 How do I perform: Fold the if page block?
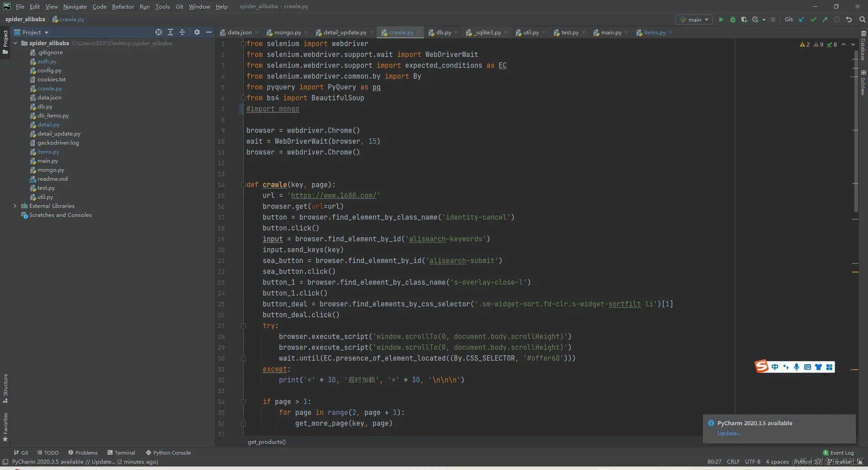pos(243,402)
